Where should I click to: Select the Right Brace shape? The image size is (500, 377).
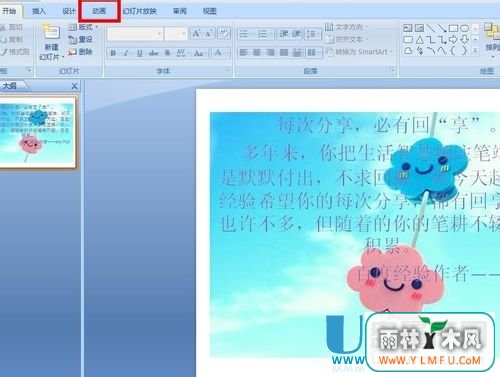(465, 51)
